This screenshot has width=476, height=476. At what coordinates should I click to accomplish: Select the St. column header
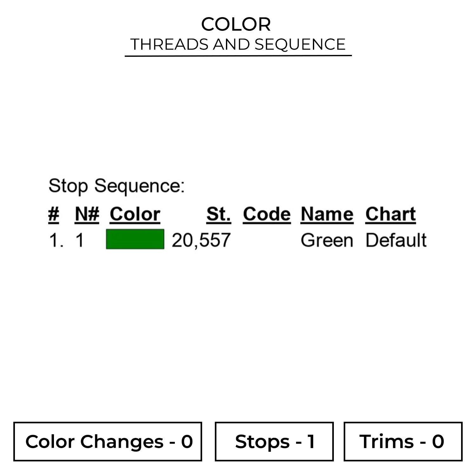coord(219,215)
